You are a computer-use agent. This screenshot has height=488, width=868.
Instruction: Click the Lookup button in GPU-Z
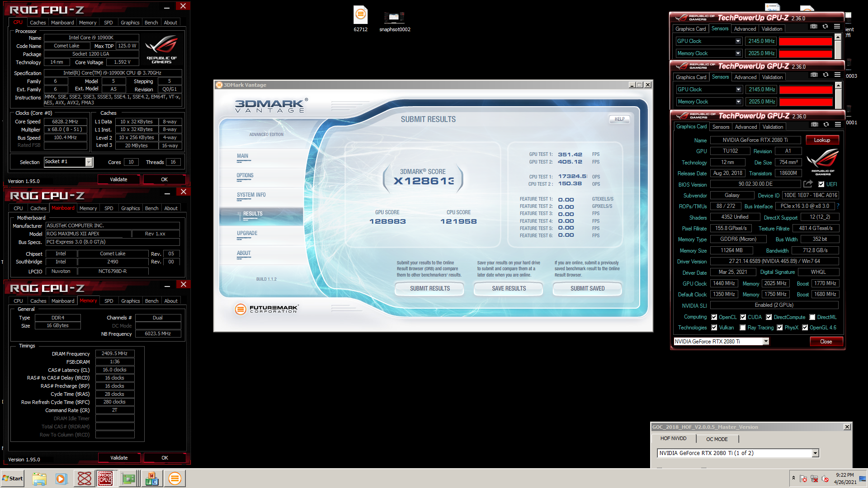click(x=822, y=140)
